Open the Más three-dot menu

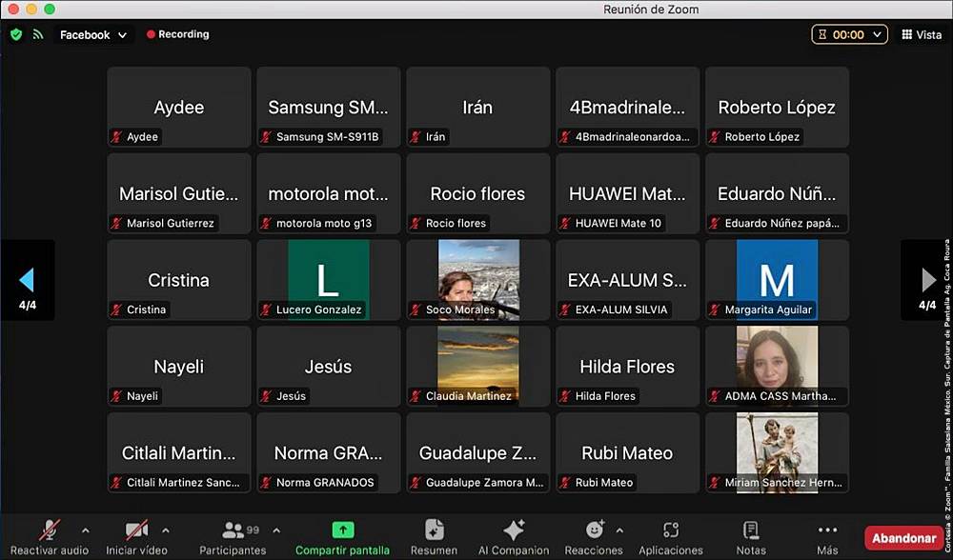[x=827, y=537]
